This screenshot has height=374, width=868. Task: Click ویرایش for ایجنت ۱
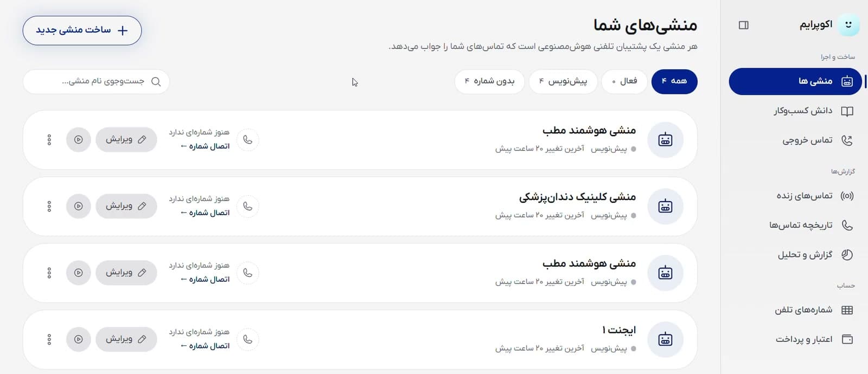point(126,339)
